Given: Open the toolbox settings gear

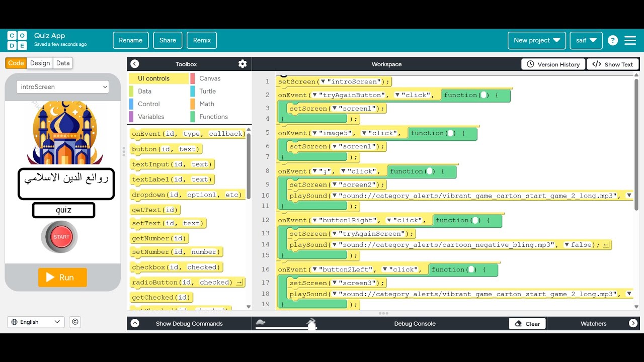Looking at the screenshot, I should [x=243, y=64].
